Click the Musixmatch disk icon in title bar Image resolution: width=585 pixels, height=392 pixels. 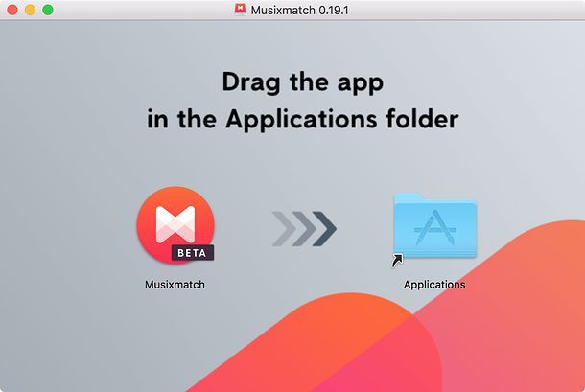tap(240, 9)
